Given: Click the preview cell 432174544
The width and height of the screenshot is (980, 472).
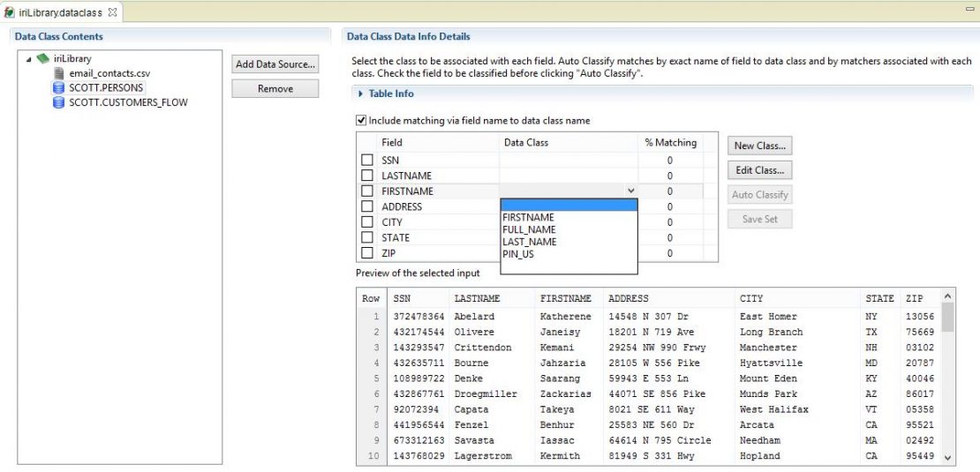Looking at the screenshot, I should click(418, 332).
